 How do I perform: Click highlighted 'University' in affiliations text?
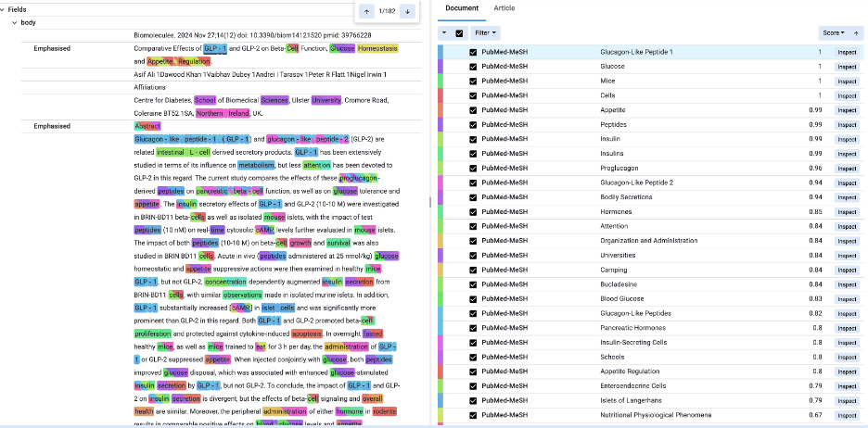click(325, 100)
